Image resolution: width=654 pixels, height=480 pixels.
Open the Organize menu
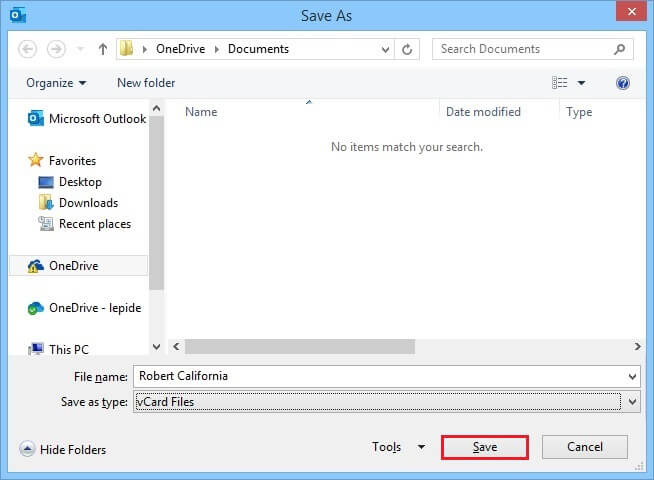coord(56,83)
